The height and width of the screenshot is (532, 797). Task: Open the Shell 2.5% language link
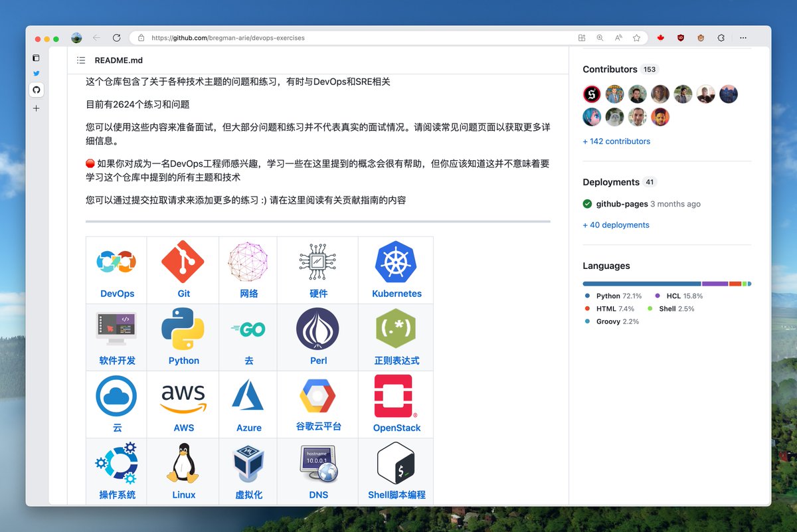[671, 309]
